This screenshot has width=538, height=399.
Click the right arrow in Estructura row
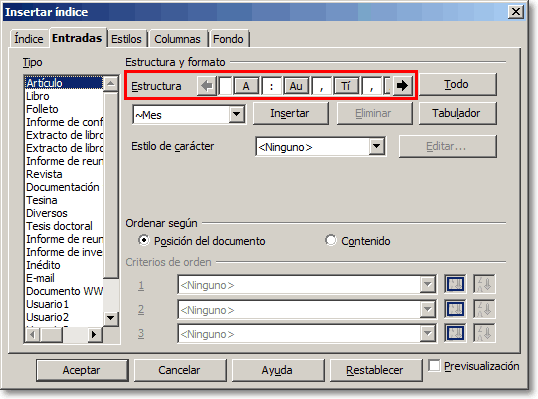pyautogui.click(x=402, y=86)
